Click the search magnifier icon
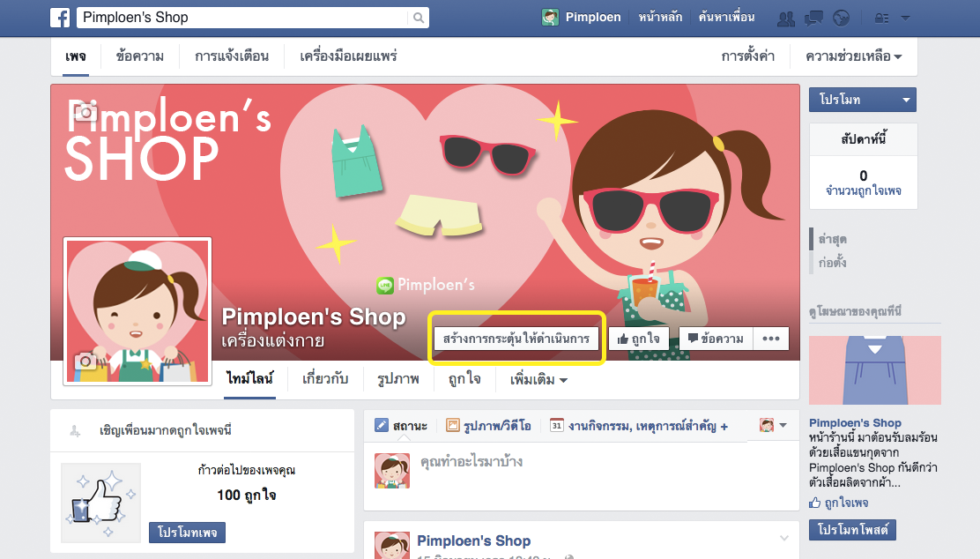This screenshot has width=980, height=559. coord(419,18)
